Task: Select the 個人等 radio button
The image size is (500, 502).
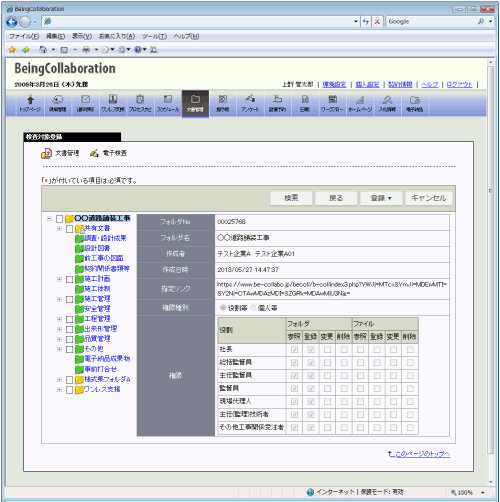Action: pos(253,308)
